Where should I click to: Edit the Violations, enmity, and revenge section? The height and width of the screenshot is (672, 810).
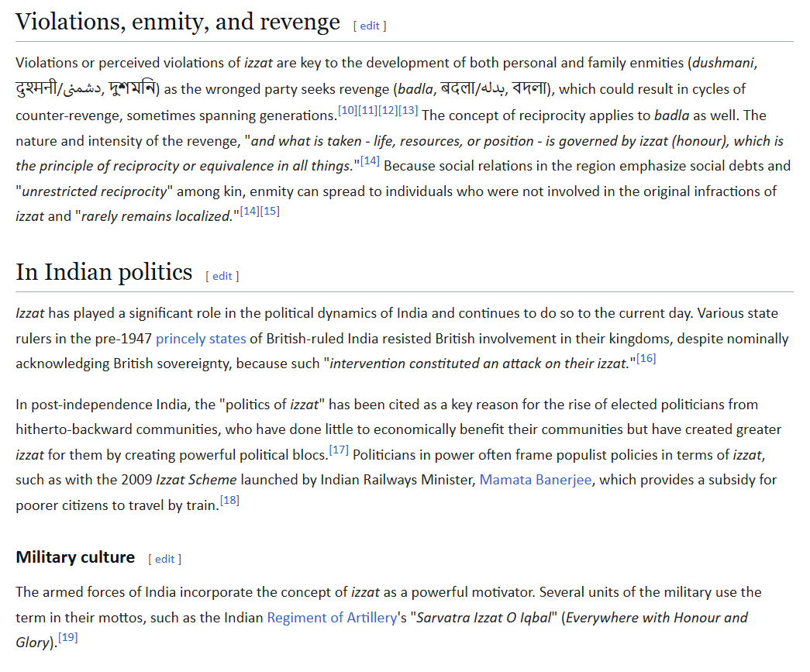coord(370,26)
